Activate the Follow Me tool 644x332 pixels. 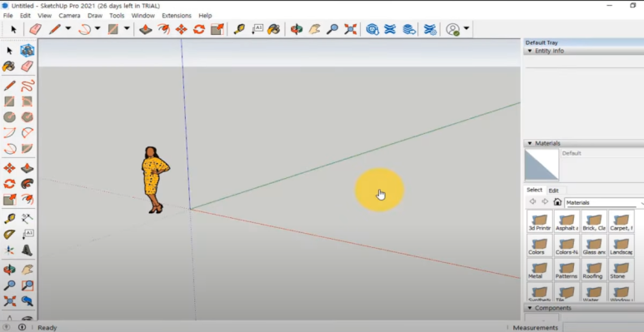tap(27, 184)
